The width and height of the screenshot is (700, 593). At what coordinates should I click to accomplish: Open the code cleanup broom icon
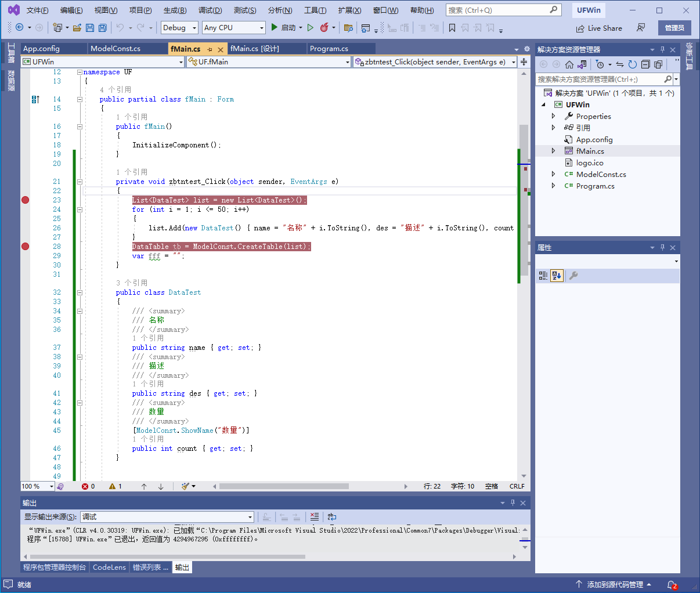pos(185,486)
